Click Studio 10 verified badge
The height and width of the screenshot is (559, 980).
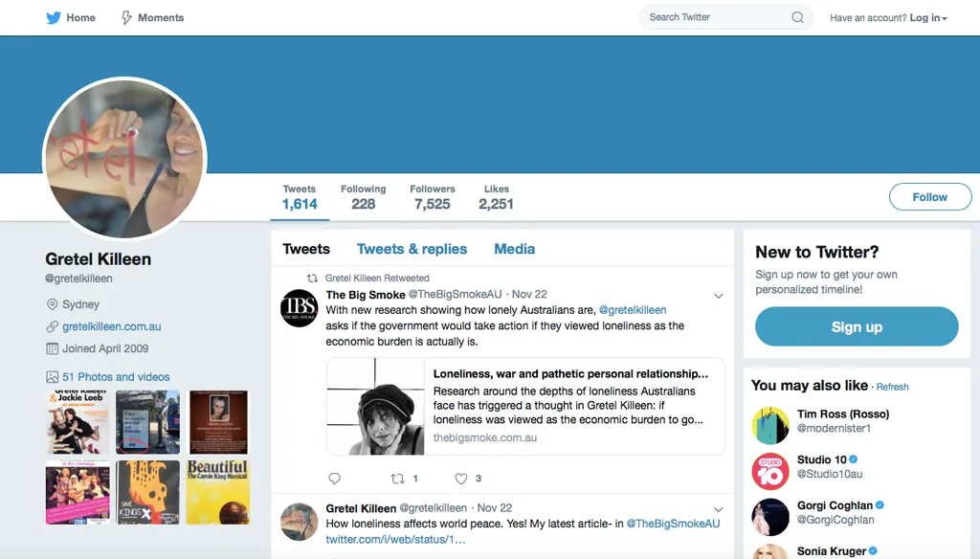tap(853, 459)
